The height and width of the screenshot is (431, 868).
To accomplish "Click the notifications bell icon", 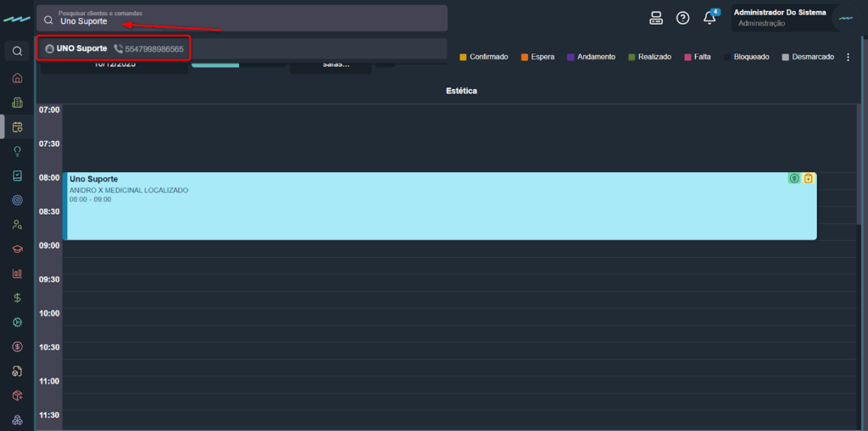I will 710,18.
